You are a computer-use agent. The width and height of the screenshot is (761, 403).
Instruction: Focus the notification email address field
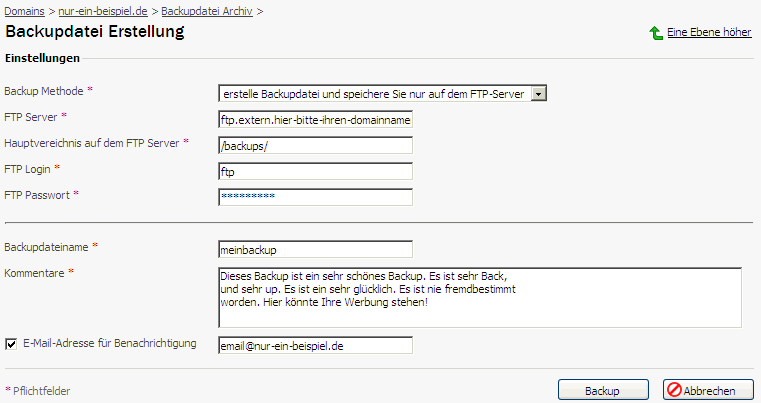[x=315, y=345]
